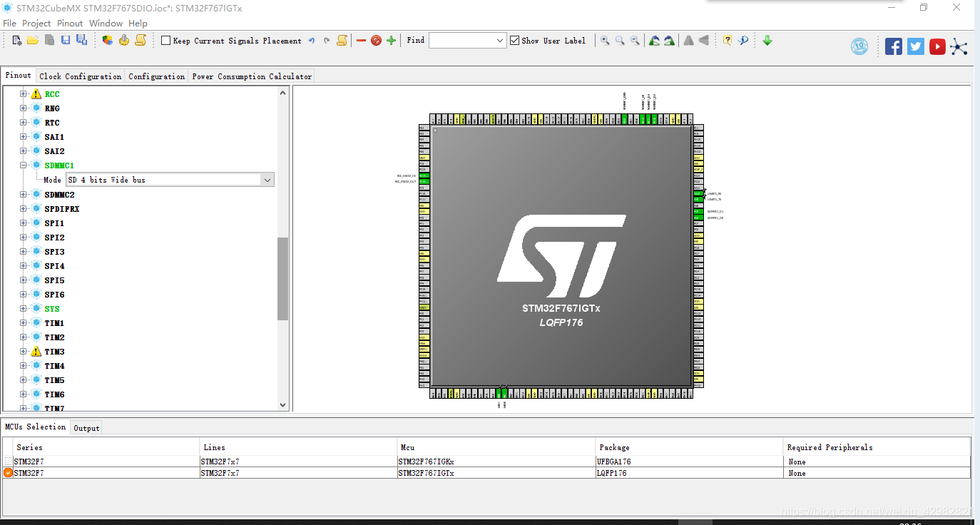Image resolution: width=980 pixels, height=525 pixels.
Task: Open the Window menu
Action: [106, 24]
